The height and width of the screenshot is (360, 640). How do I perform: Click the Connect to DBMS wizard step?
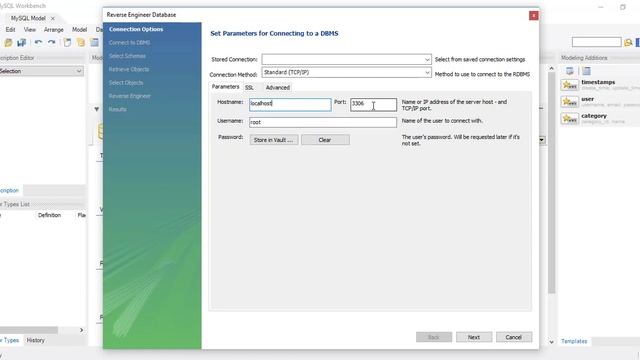point(129,43)
